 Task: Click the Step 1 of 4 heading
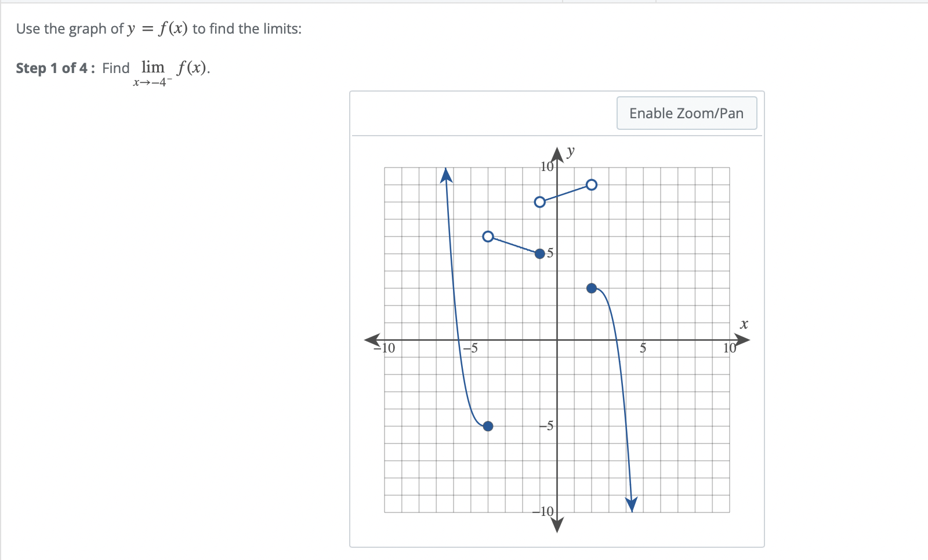[53, 68]
